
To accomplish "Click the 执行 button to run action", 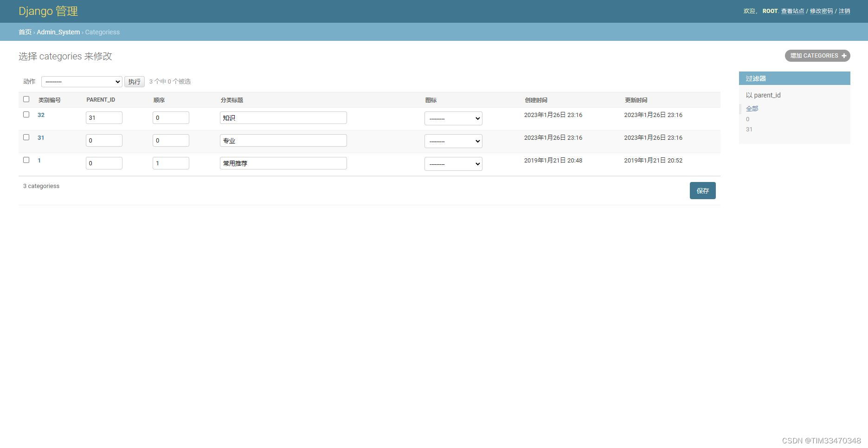I will (x=134, y=81).
